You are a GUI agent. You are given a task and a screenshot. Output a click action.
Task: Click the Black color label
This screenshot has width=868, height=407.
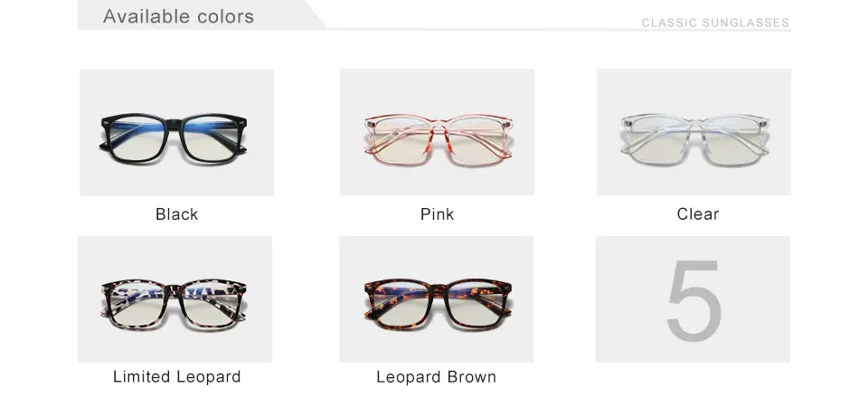(x=176, y=214)
